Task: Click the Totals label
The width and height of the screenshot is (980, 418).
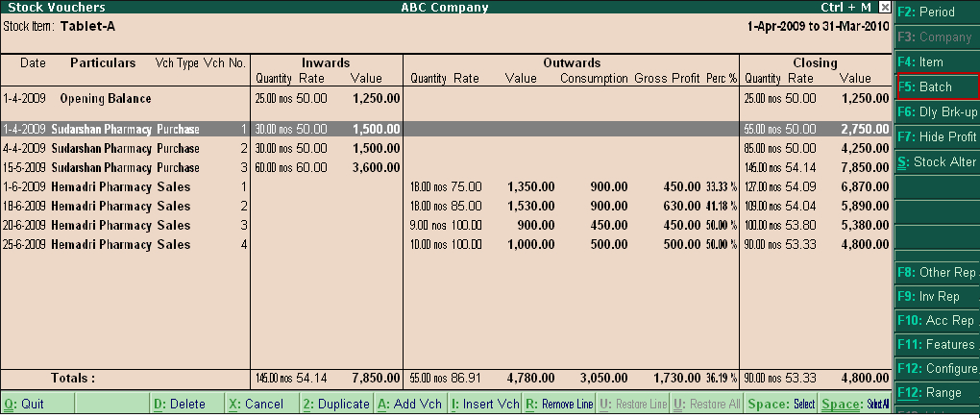Action: [x=73, y=378]
